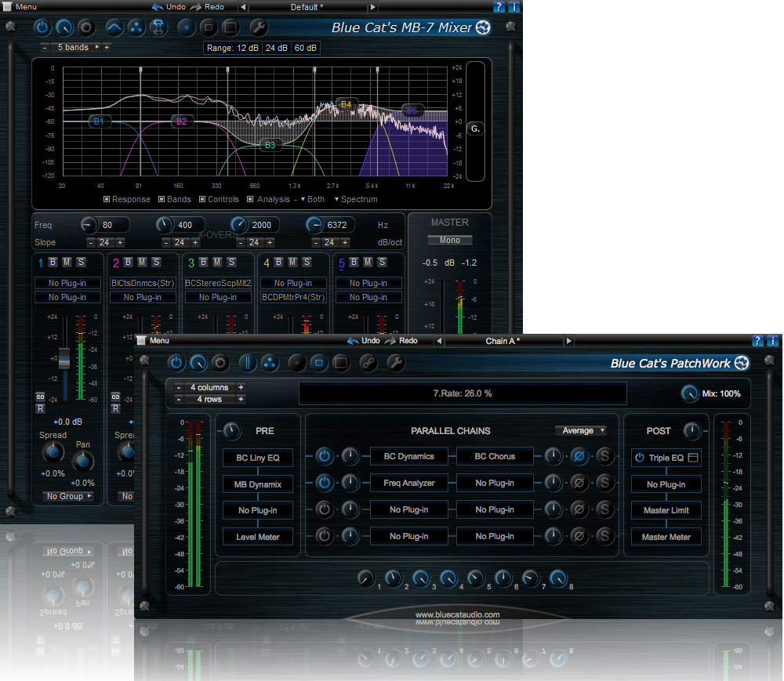784x681 pixels.
Task: Open the BC Liny EQ plug-in slot
Action: pos(258,458)
